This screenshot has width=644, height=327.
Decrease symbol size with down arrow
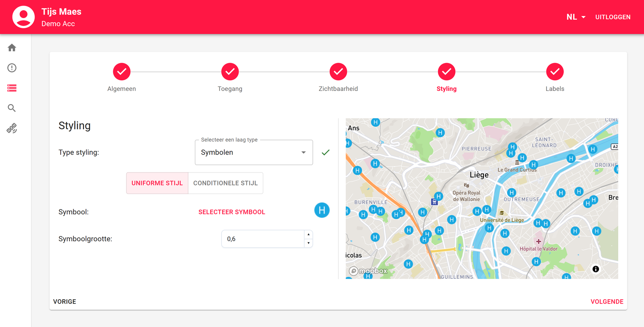309,243
